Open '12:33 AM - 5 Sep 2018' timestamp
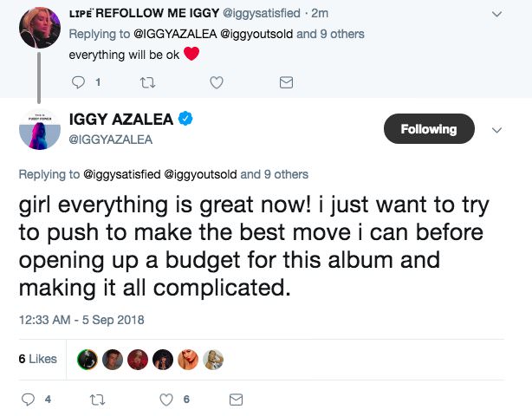The height and width of the screenshot is (416, 532). (x=81, y=320)
